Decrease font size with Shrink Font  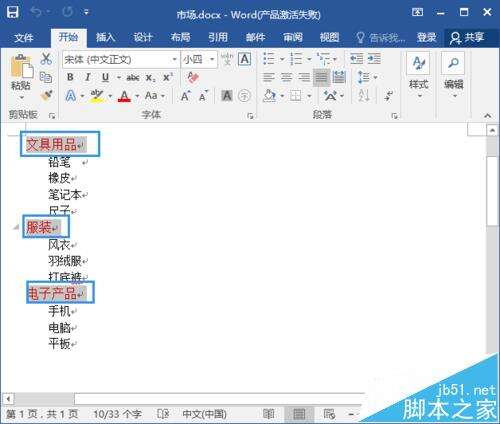tap(203, 96)
